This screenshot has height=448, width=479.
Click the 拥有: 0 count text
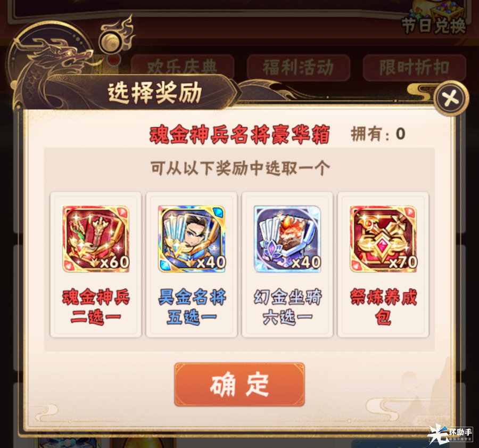click(378, 134)
